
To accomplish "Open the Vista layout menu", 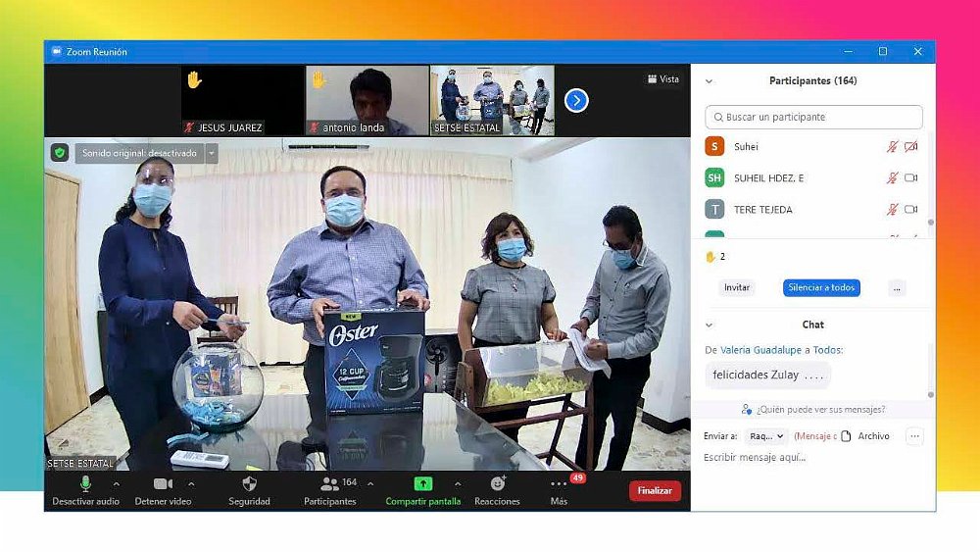I will pos(663,79).
